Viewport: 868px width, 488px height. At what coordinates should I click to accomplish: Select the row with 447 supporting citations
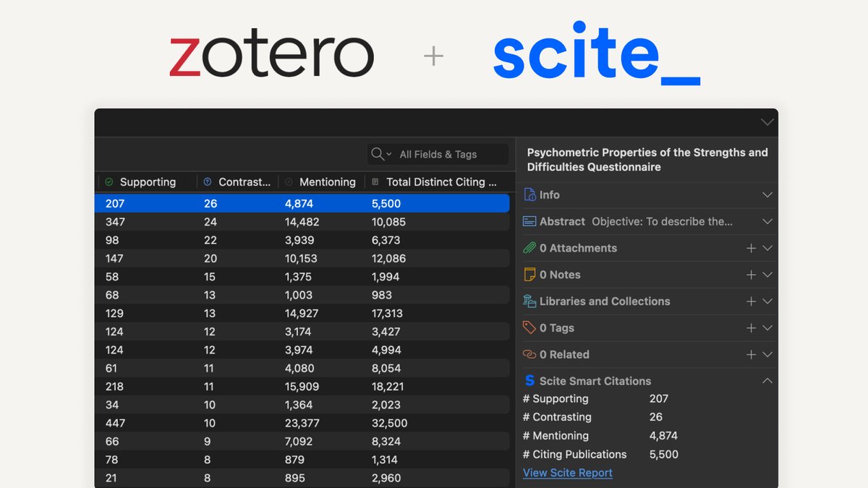click(x=302, y=424)
